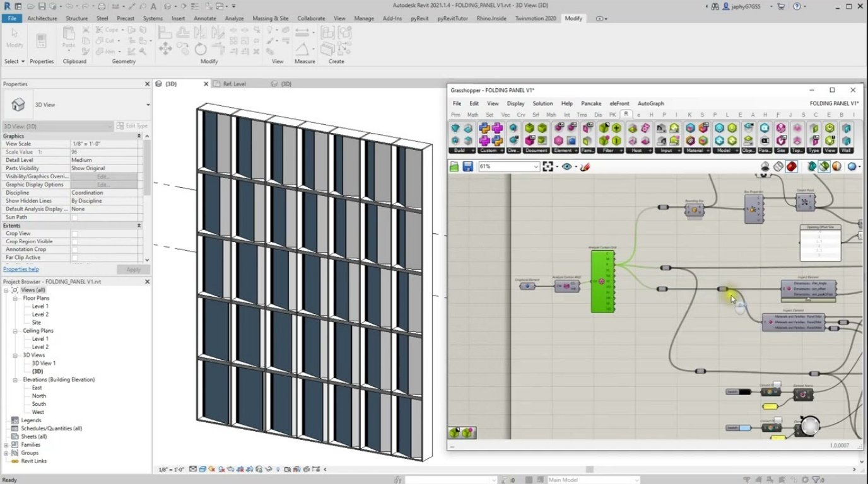Select the Move tool in Revit Modify panel

(x=165, y=49)
